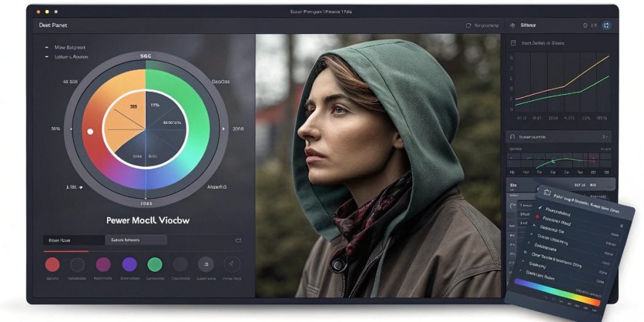Click the share icon in the outlined circle

tap(232, 265)
